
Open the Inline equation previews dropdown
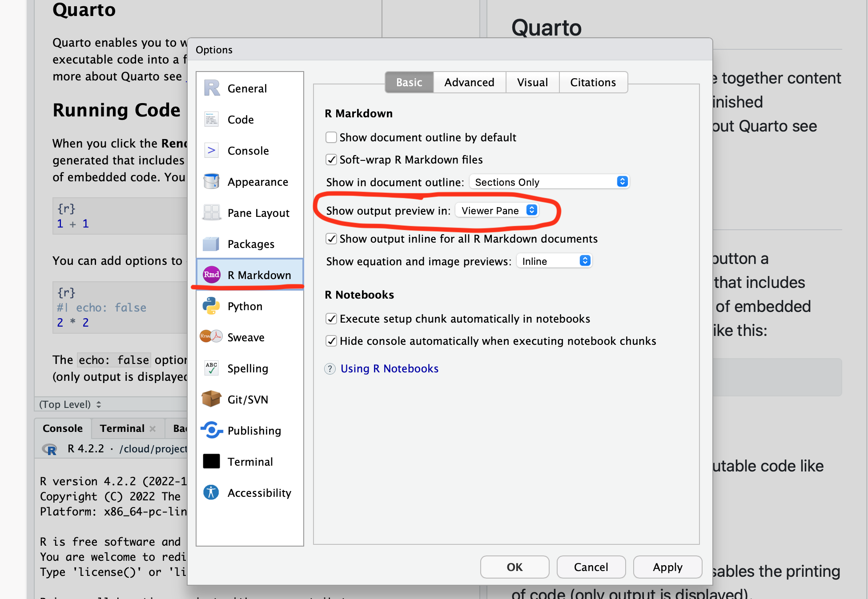(555, 261)
